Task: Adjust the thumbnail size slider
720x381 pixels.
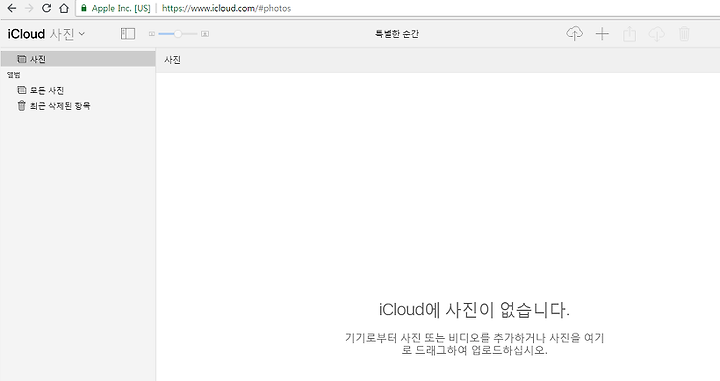Action: [x=178, y=34]
